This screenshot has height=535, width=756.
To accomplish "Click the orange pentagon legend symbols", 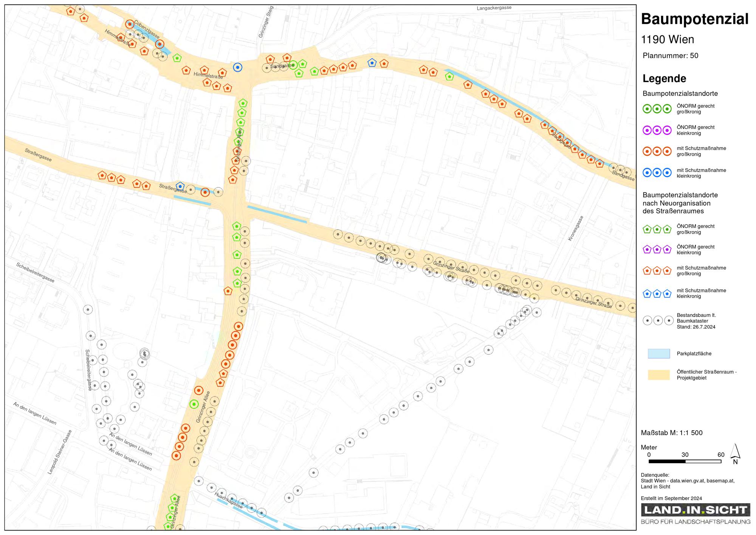I will [x=657, y=271].
